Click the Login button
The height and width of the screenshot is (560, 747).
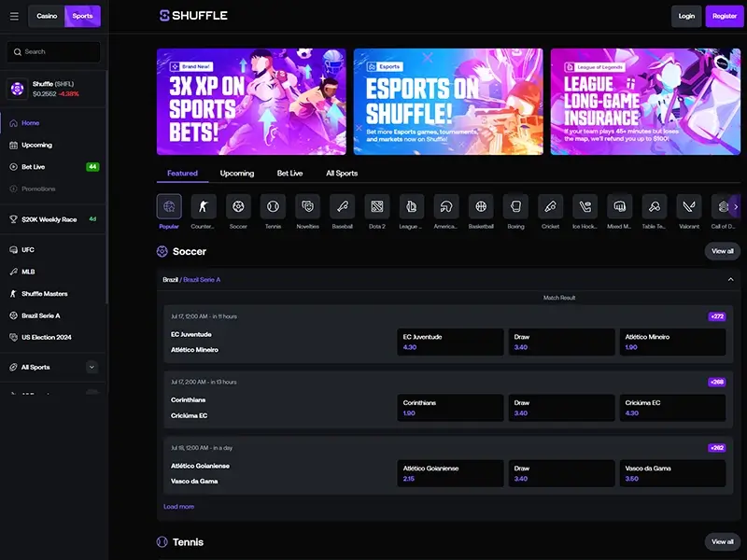tap(686, 16)
